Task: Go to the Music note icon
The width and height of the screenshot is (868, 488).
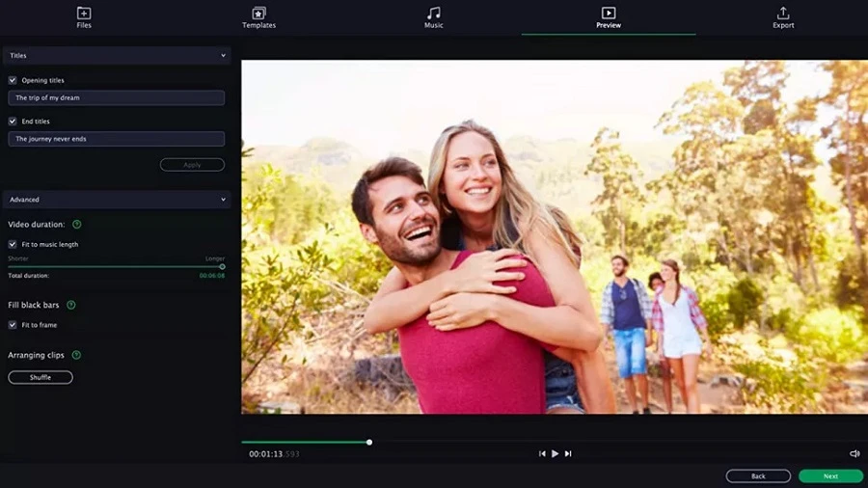Action: pyautogui.click(x=434, y=14)
